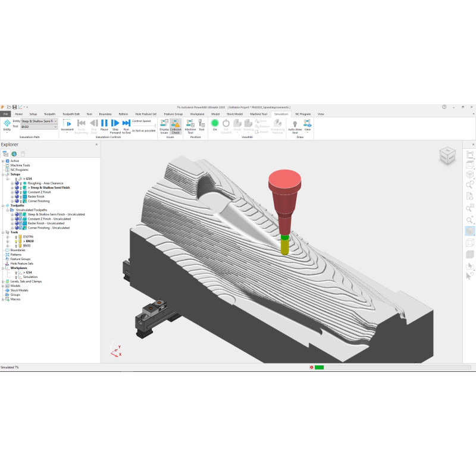Click the view cube in the viewport
Image resolution: width=476 pixels, height=476 pixels.
447,156
